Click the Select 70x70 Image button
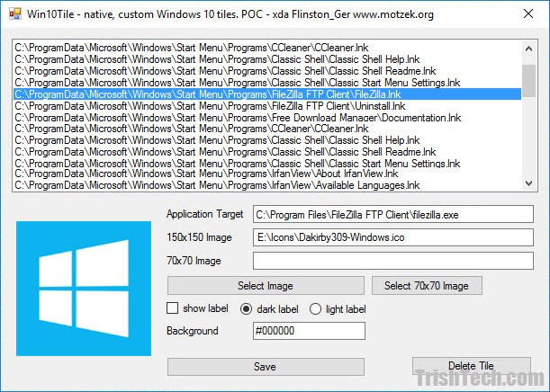Viewport: 550px width, 392px height. [427, 286]
